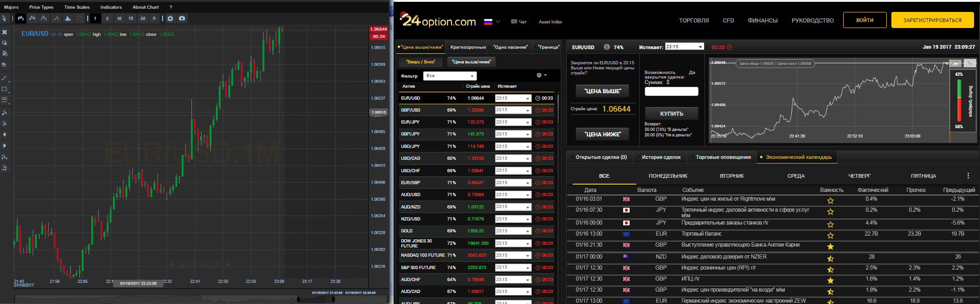980x304 pixels.
Task: Click the 24option.com logo
Action: click(438, 20)
